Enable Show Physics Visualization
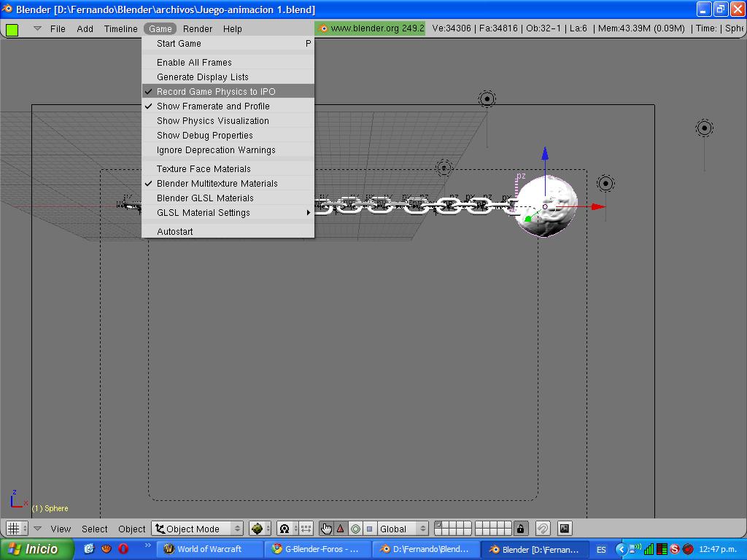The image size is (747, 560). click(x=228, y=121)
